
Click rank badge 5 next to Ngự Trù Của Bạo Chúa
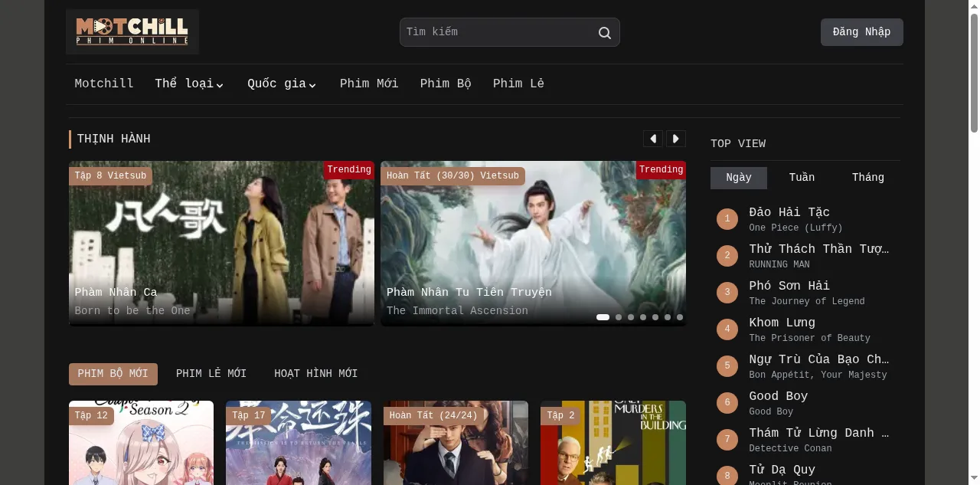click(x=727, y=366)
